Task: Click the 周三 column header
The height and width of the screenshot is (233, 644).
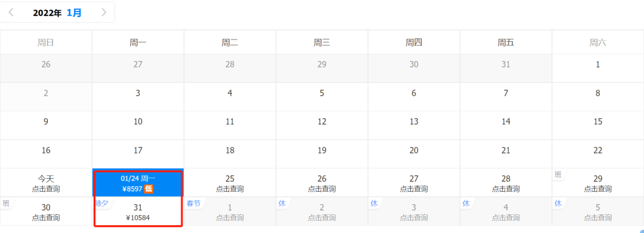Action: pos(322,42)
